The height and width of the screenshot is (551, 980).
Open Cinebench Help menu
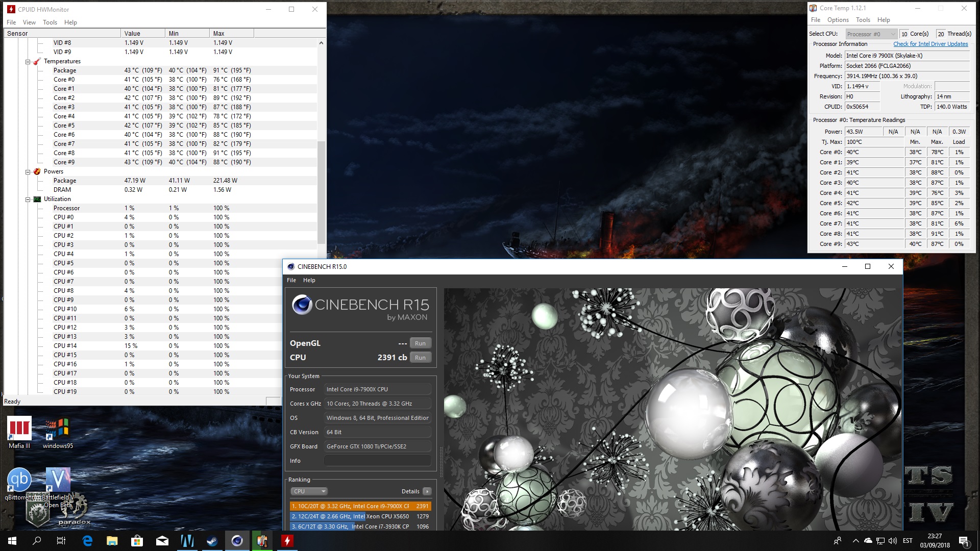(309, 280)
